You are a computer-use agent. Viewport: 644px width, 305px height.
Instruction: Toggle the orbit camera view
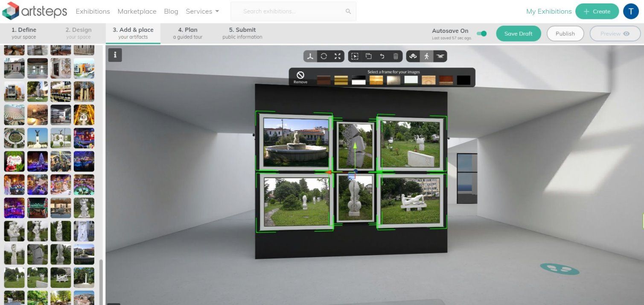413,56
